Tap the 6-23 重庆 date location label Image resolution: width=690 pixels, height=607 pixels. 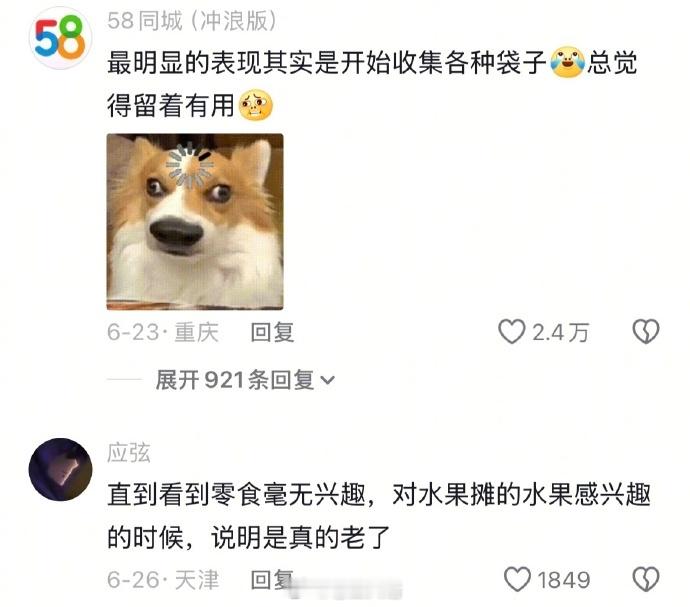click(163, 332)
